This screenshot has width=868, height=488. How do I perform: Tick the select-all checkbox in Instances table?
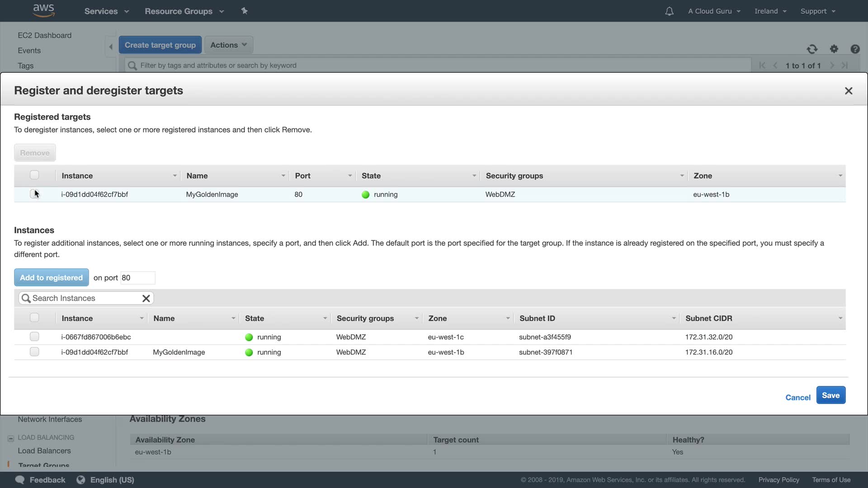pyautogui.click(x=34, y=318)
